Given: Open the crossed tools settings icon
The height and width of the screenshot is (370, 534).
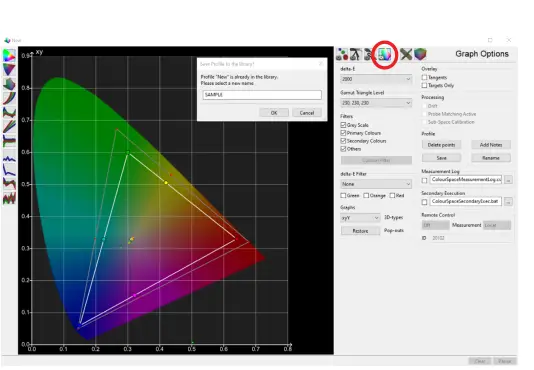Looking at the screenshot, I should (406, 54).
